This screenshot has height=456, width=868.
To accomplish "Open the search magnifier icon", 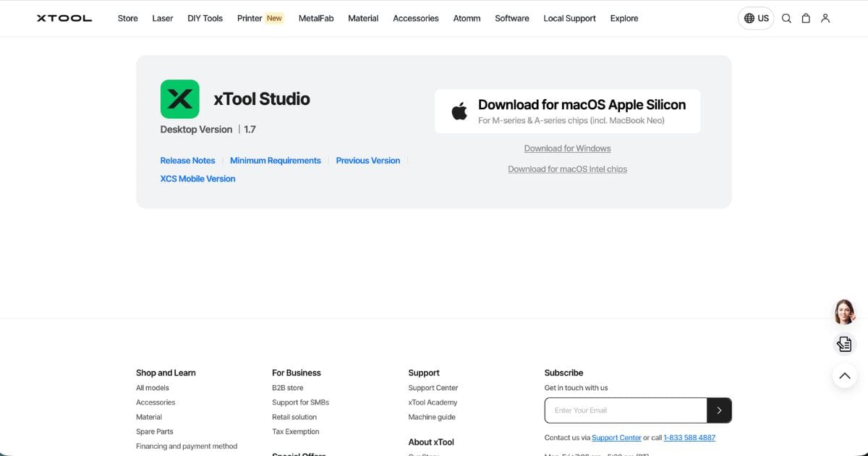I will pyautogui.click(x=786, y=18).
